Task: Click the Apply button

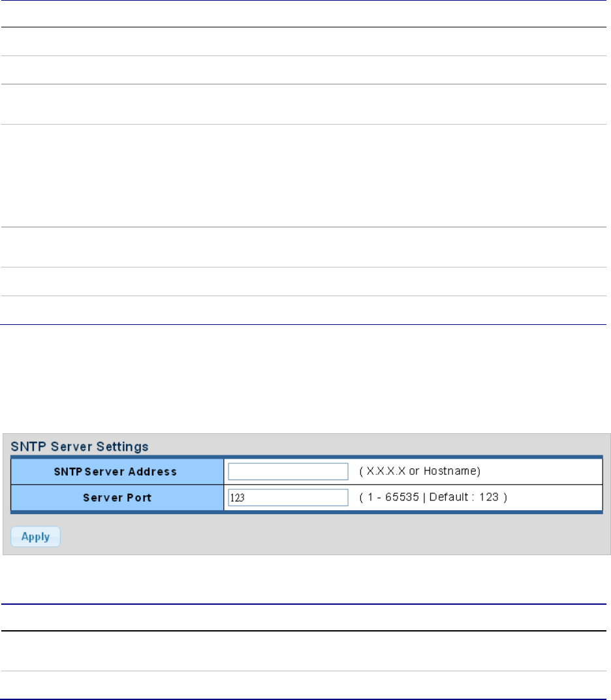Action: point(35,537)
